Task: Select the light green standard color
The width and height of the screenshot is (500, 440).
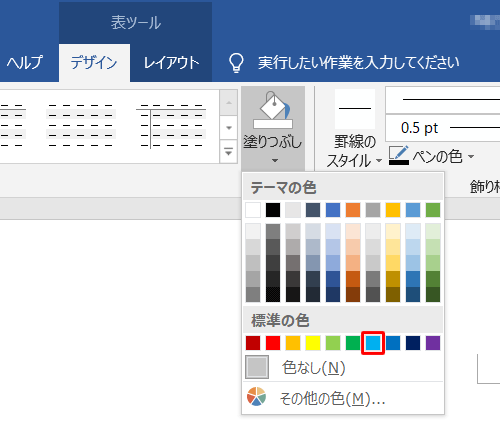Action: [x=333, y=343]
